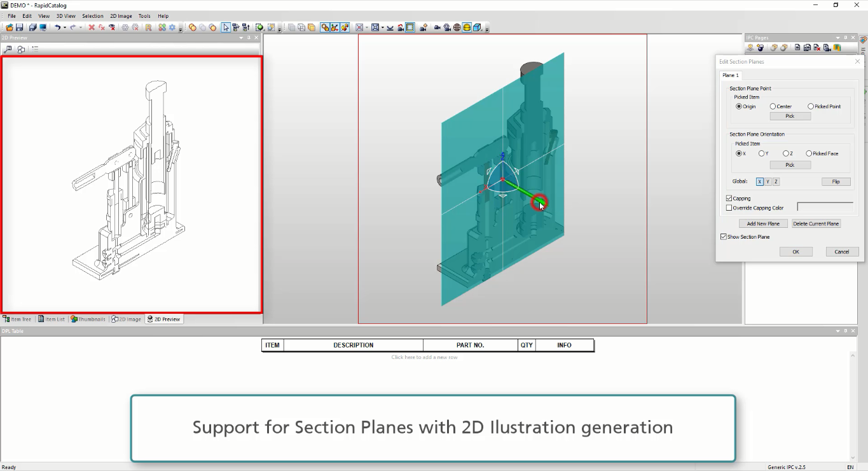The width and height of the screenshot is (868, 471).
Task: Open the redo history dropdown arrow
Action: [81, 27]
